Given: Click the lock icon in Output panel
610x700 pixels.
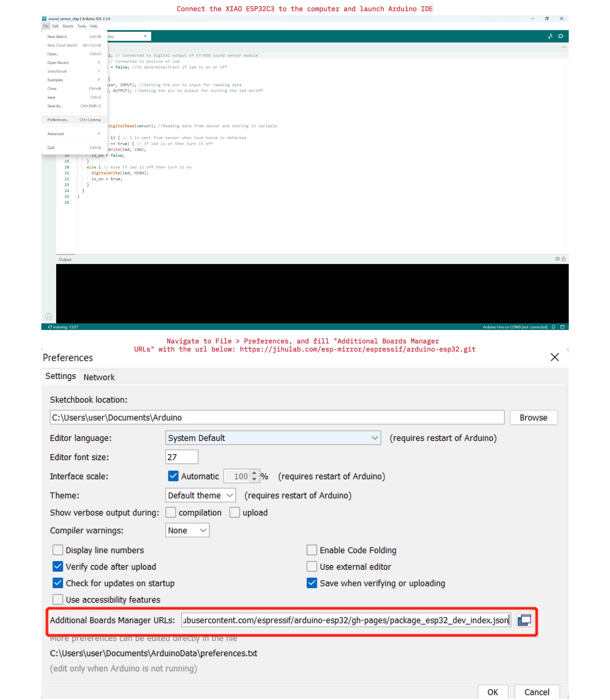Looking at the screenshot, I should point(564,259).
